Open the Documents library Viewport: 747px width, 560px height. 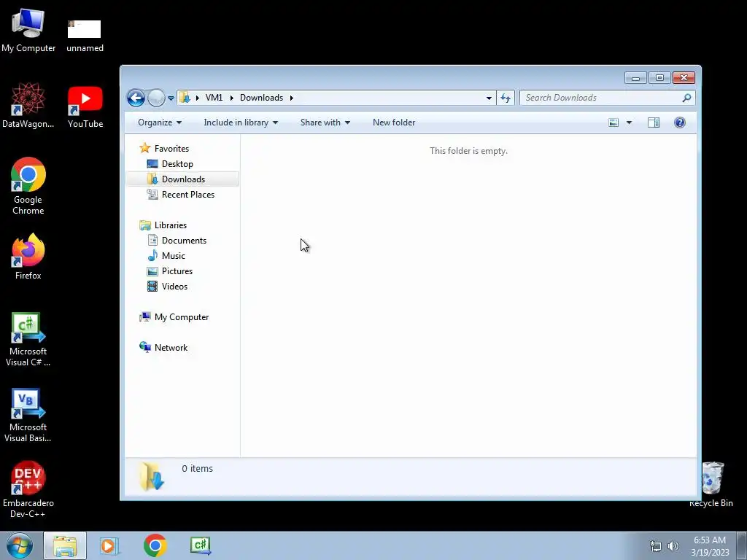(x=184, y=241)
